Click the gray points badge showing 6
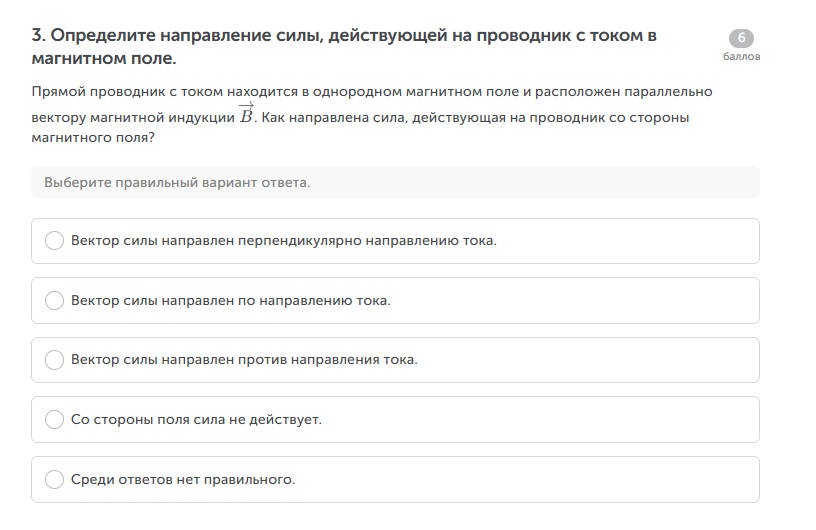The image size is (816, 530). [x=741, y=39]
